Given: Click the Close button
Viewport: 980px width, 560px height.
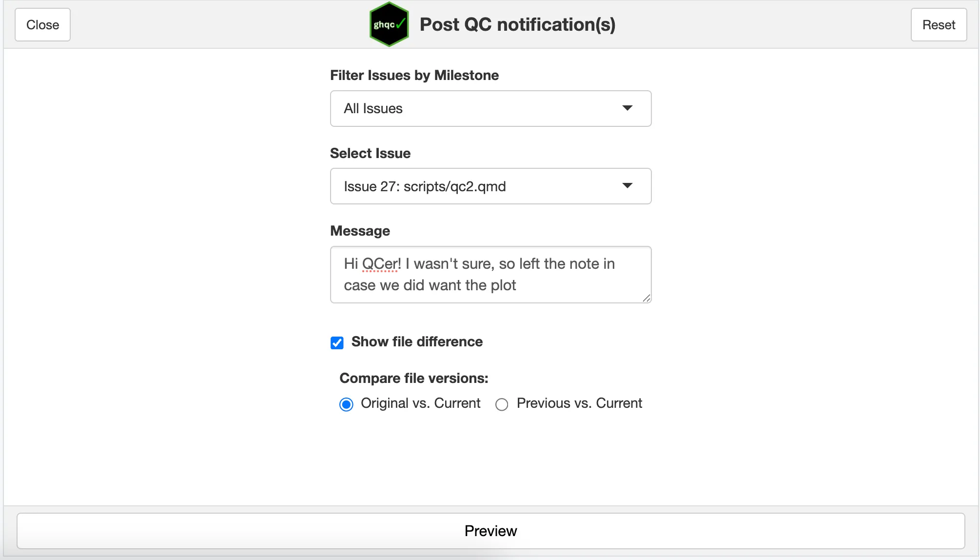Looking at the screenshot, I should 42,25.
